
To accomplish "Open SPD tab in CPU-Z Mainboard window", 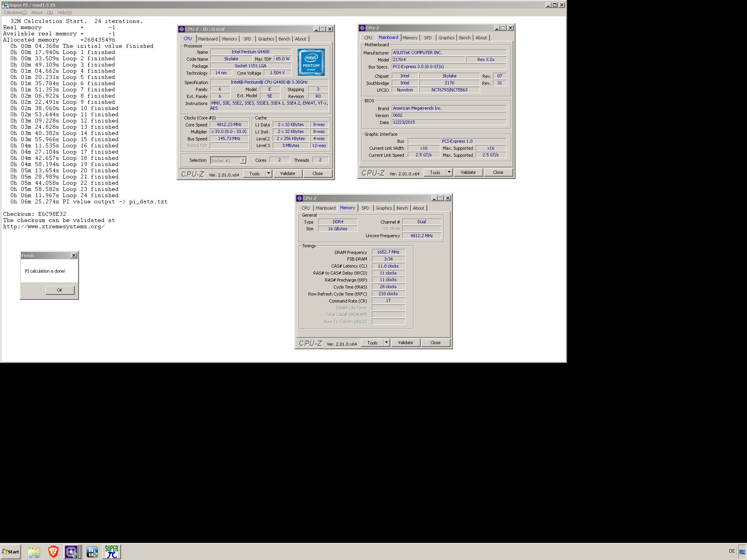I will click(x=428, y=38).
